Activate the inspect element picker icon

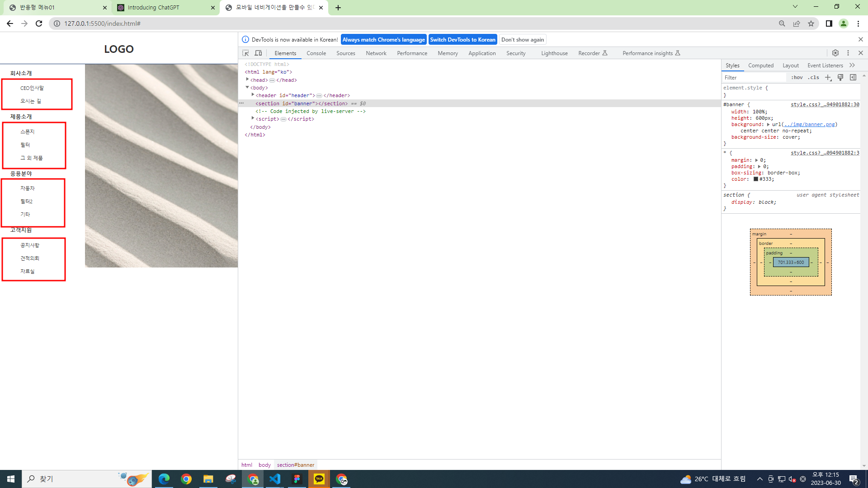tap(245, 53)
